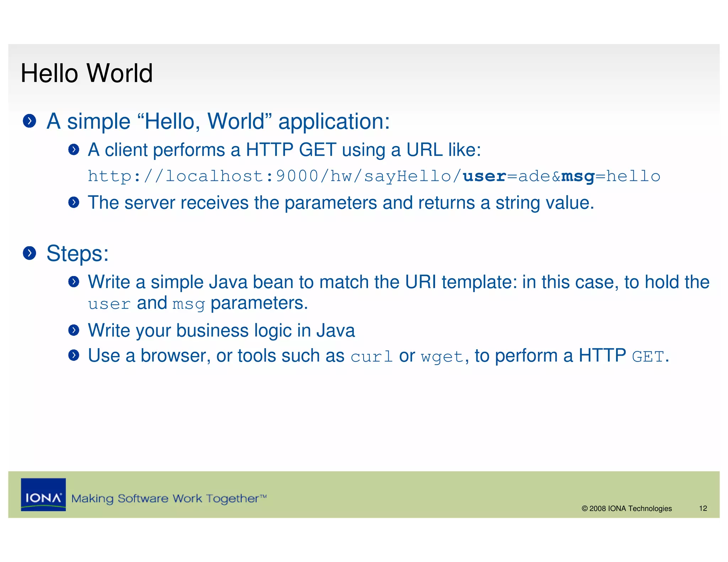Click the monospace 'GET' word at line end
The width and height of the screenshot is (728, 562).
click(x=648, y=357)
